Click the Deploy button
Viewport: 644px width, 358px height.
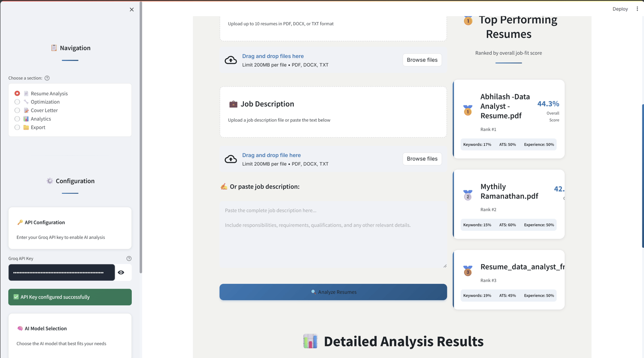[620, 9]
